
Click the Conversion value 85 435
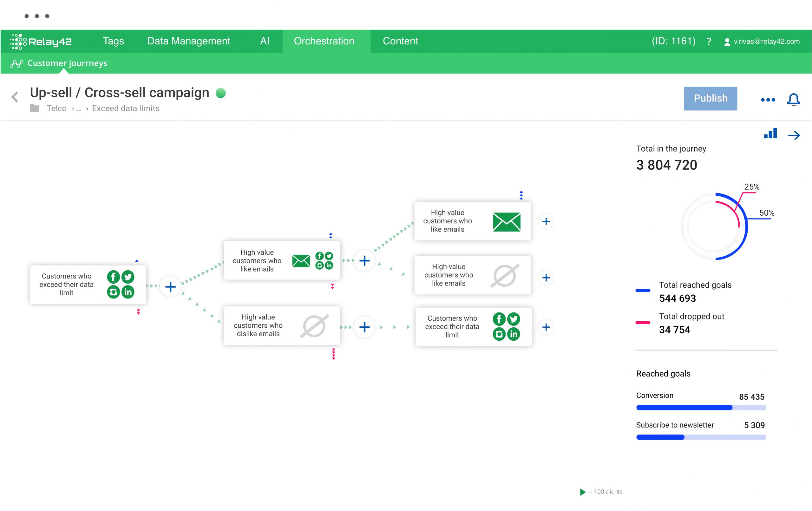click(x=752, y=397)
